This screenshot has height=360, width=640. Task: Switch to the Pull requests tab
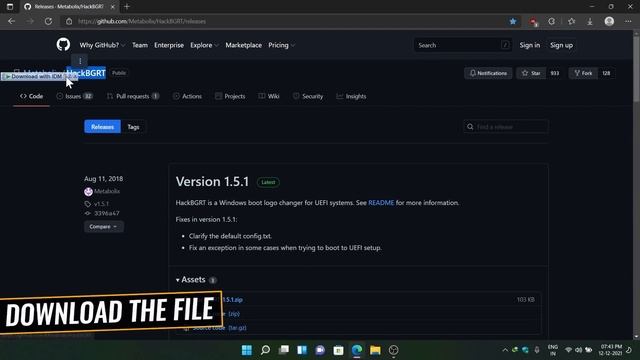point(133,96)
